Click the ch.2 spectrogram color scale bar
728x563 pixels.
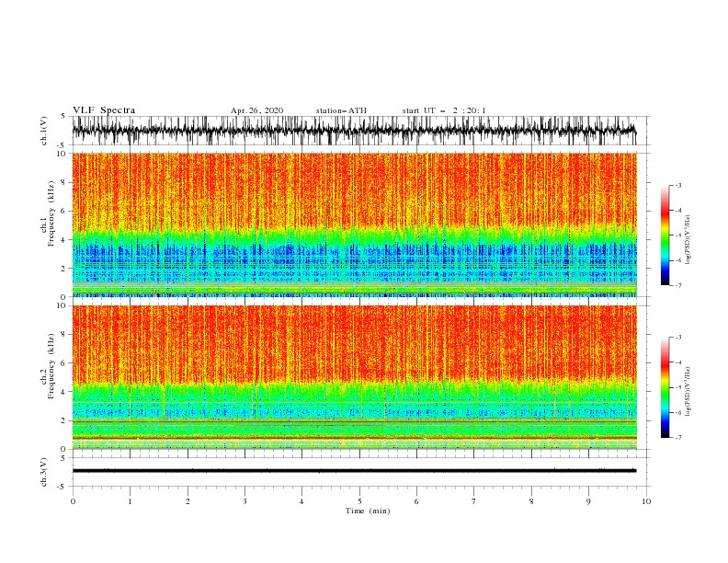(665, 387)
